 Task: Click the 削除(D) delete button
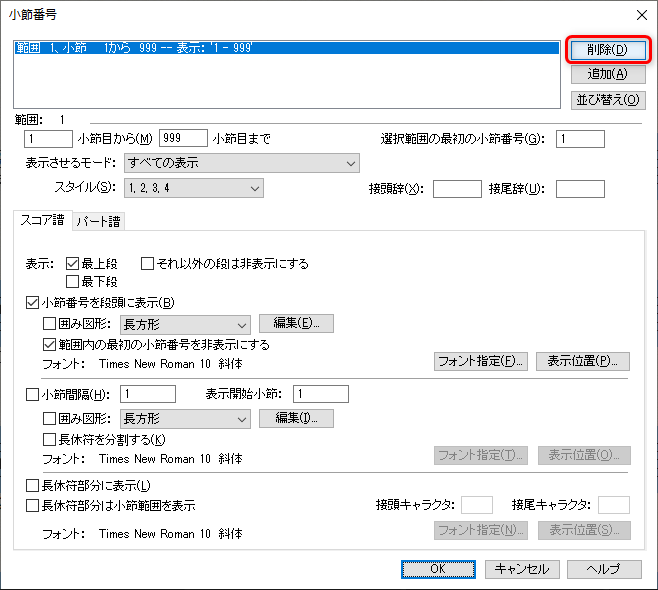pyautogui.click(x=608, y=50)
